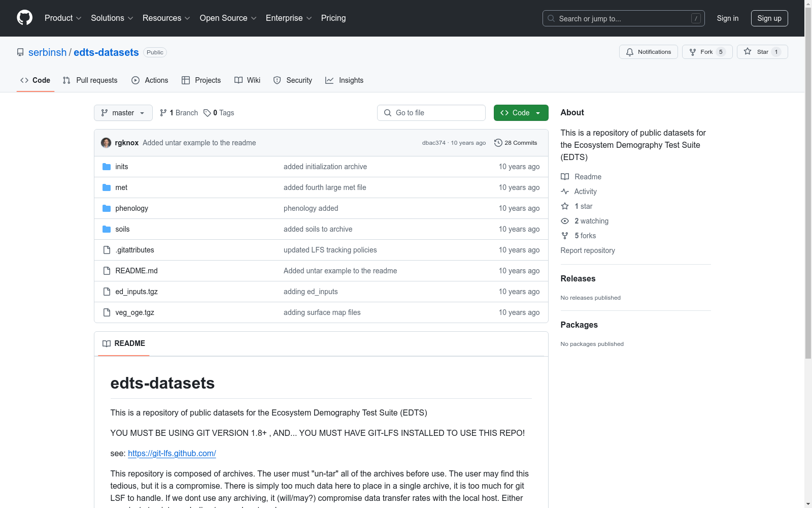This screenshot has width=812, height=508.
Task: View the 28 Commits history
Action: [x=516, y=143]
